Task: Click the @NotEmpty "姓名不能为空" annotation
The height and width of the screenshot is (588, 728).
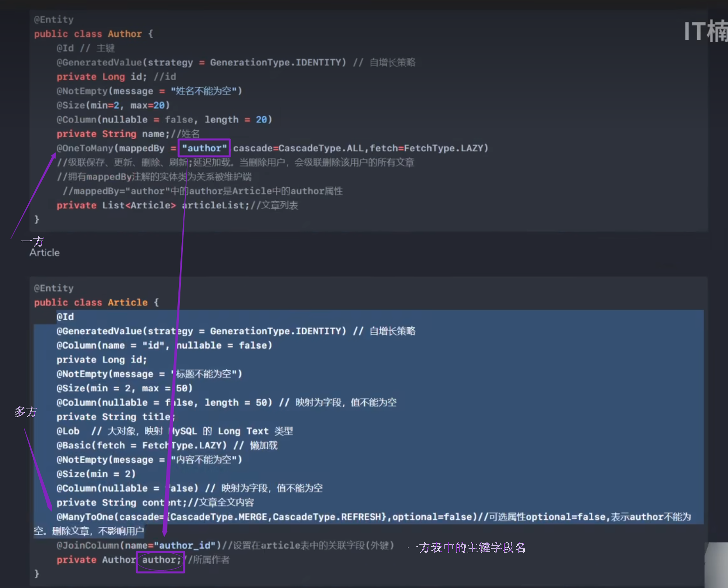Action: click(149, 91)
